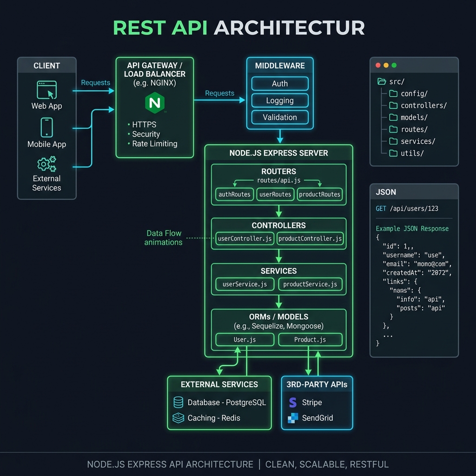The height and width of the screenshot is (476, 476).
Task: Open productService.js box
Action: (x=310, y=284)
